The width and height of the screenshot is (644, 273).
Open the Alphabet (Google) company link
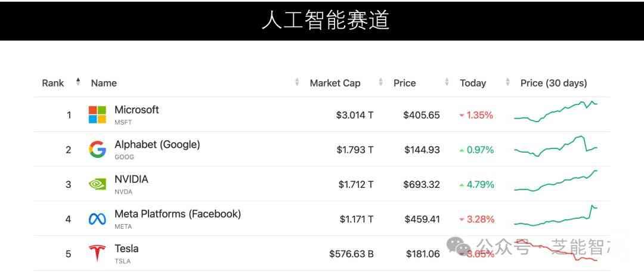click(157, 144)
